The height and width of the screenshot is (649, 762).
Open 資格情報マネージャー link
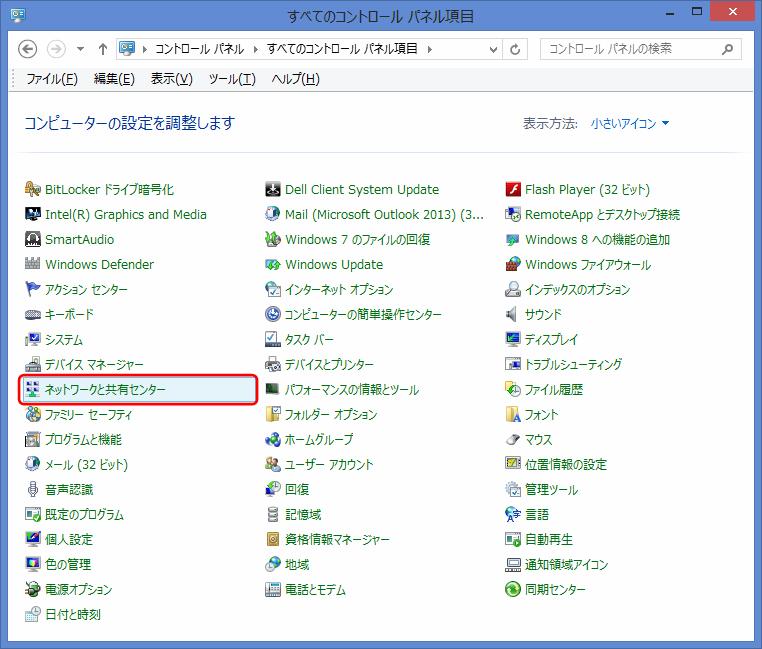337,540
